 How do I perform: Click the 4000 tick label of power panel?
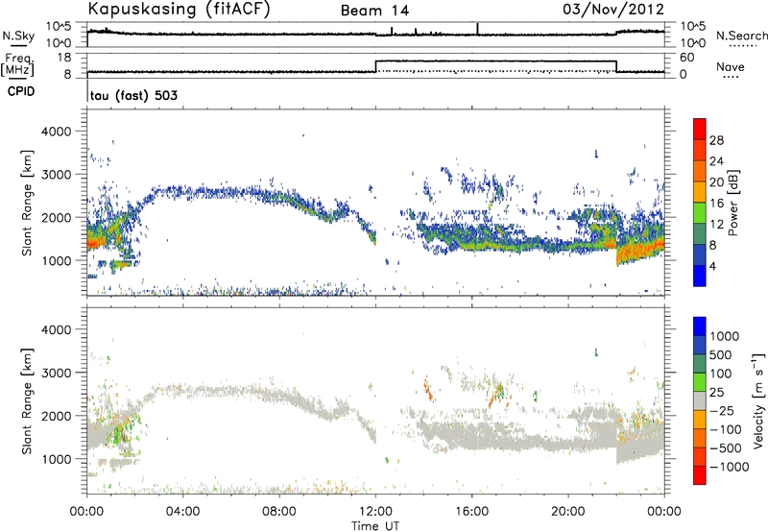[x=57, y=132]
